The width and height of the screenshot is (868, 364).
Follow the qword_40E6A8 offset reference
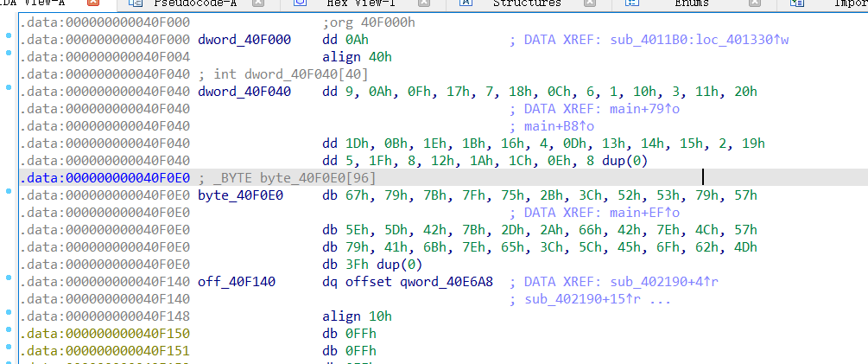click(x=449, y=282)
